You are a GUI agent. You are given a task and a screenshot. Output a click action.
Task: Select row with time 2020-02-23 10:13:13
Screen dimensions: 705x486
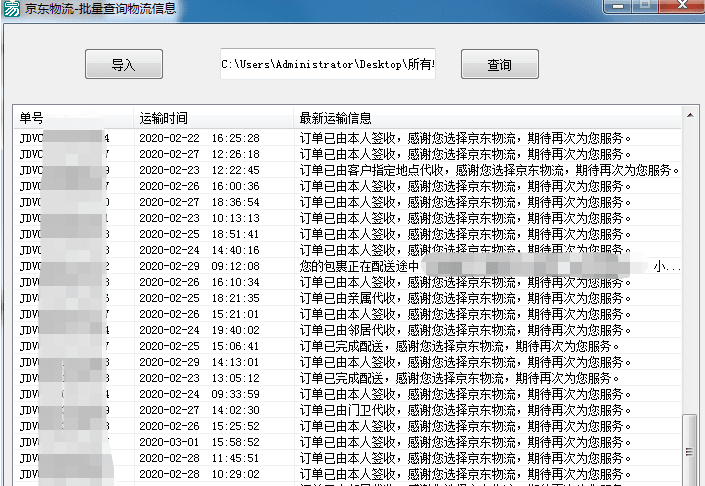pyautogui.click(x=348, y=218)
